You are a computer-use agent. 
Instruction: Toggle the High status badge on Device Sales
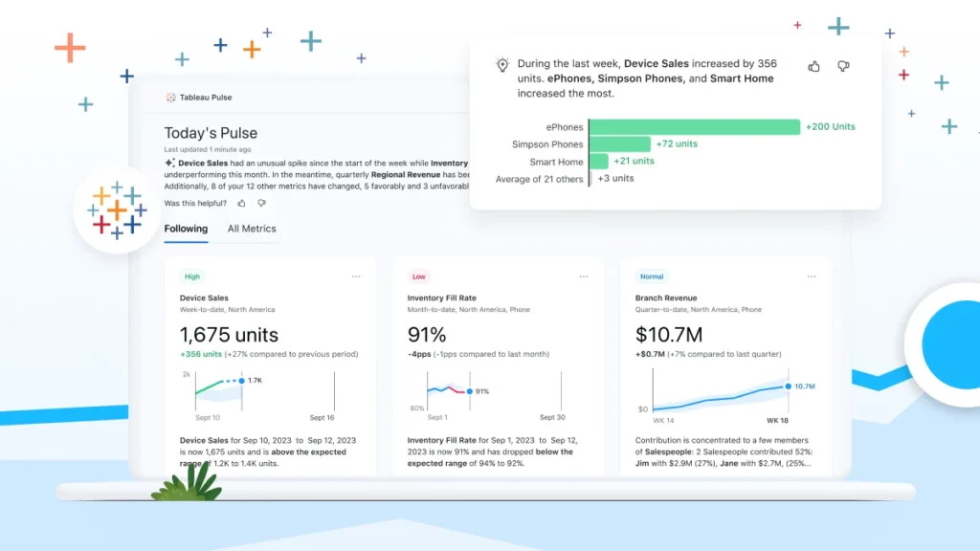[x=191, y=276]
